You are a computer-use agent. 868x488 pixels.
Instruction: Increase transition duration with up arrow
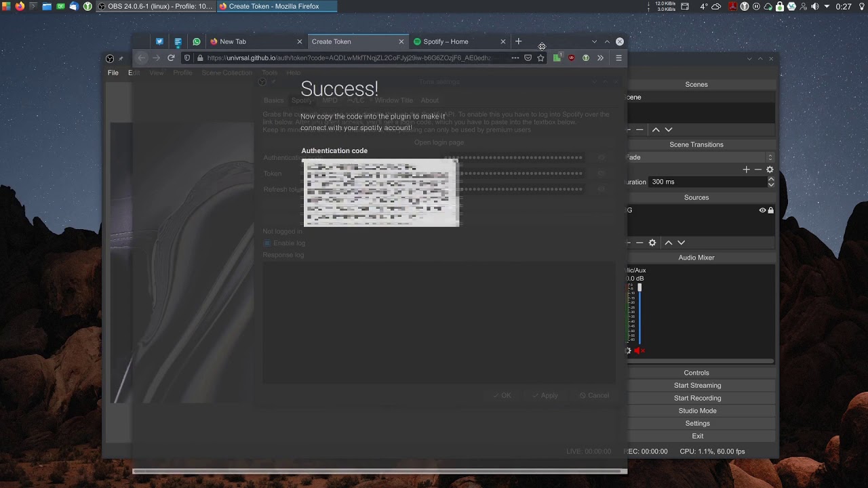click(771, 179)
